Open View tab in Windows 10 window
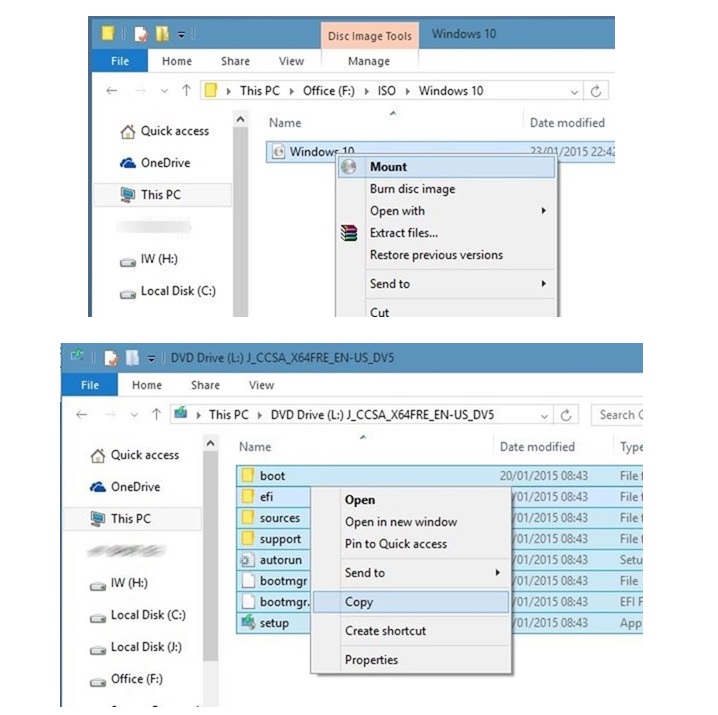The width and height of the screenshot is (718, 715). coord(291,61)
